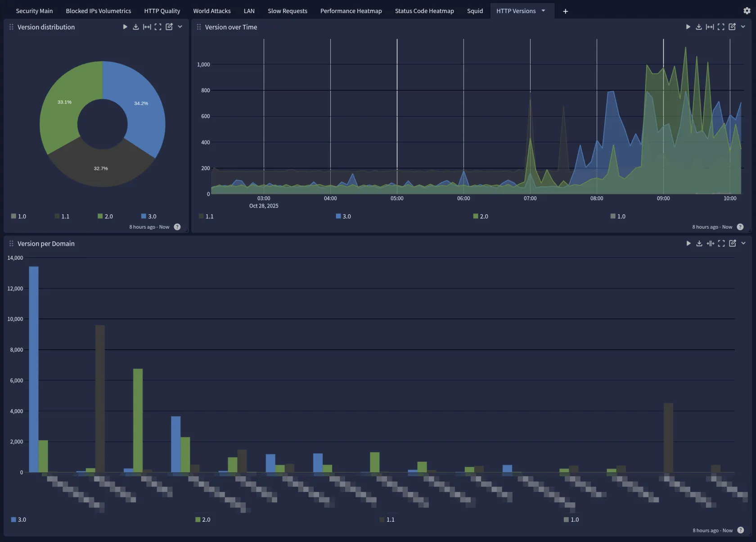The width and height of the screenshot is (756, 542).
Task: Download Version per Domain chart data
Action: point(699,244)
